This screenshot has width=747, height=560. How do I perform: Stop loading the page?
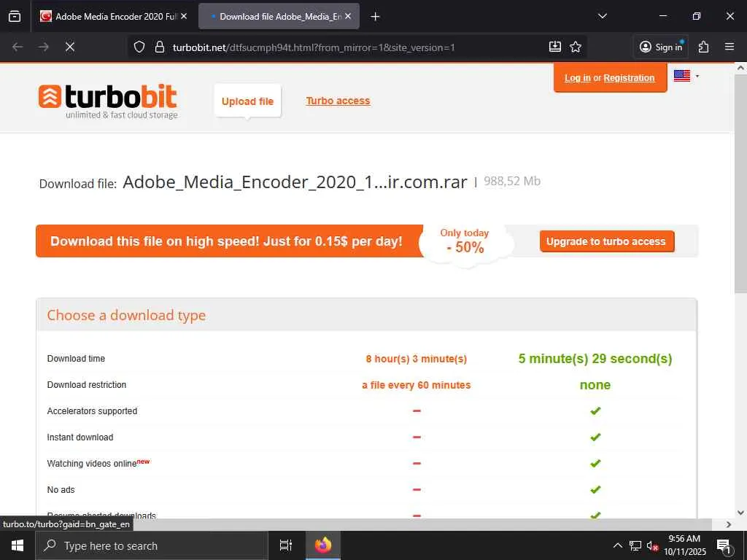70,47
